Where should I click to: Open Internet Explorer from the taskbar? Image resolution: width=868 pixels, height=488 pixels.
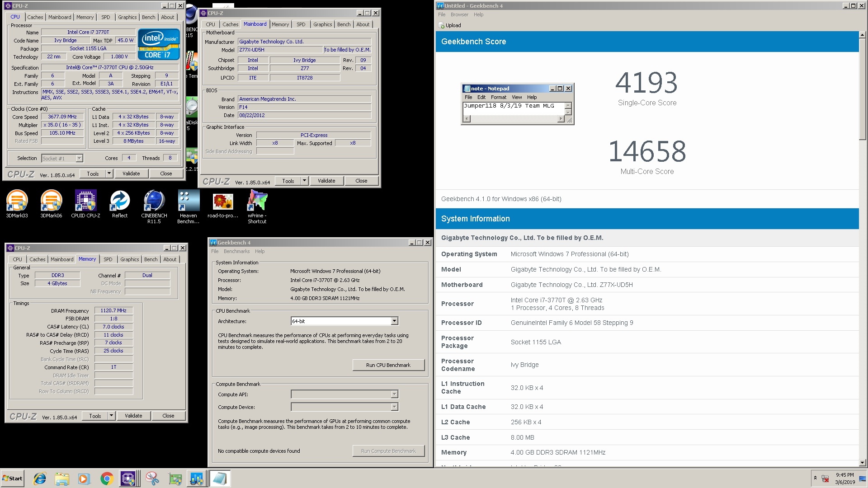(x=40, y=479)
